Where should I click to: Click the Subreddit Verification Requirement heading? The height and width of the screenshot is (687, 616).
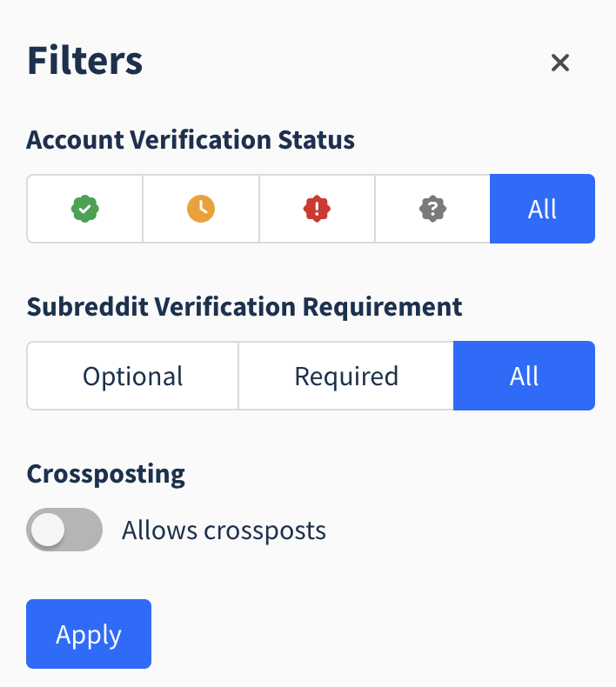(x=244, y=307)
